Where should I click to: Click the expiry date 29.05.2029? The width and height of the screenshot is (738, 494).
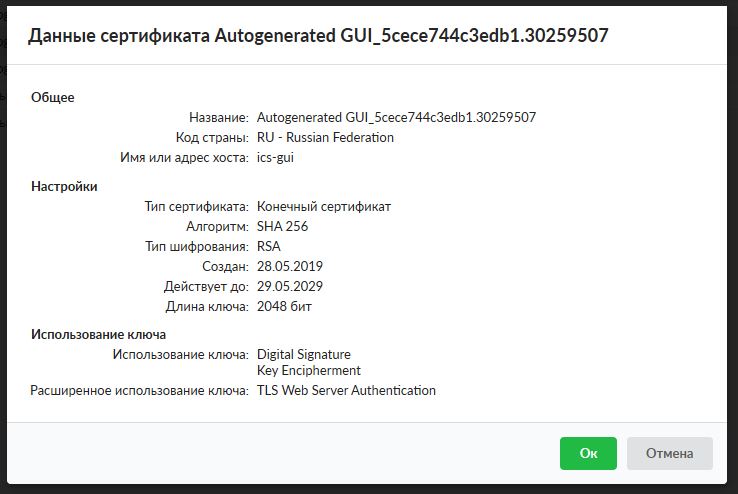point(290,286)
